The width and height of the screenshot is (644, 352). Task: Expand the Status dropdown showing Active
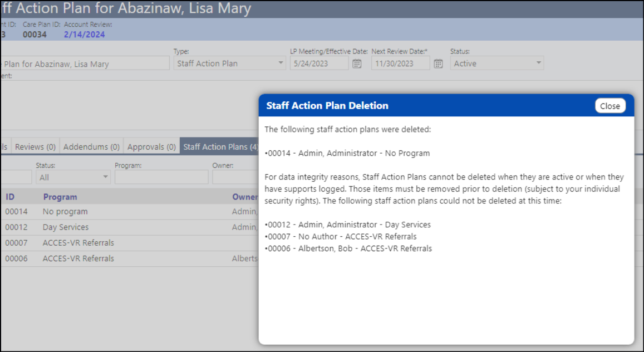(x=496, y=63)
